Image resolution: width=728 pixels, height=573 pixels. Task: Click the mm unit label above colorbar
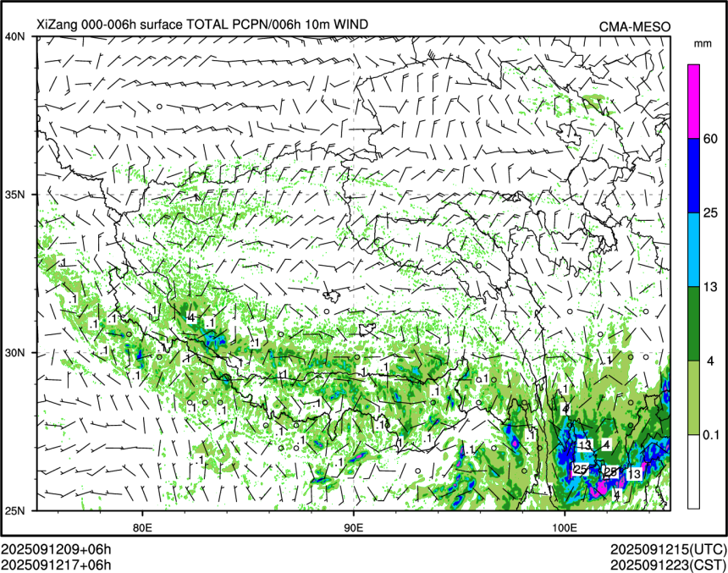[x=703, y=44]
